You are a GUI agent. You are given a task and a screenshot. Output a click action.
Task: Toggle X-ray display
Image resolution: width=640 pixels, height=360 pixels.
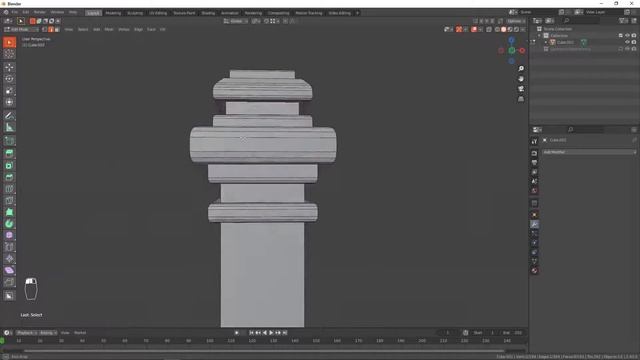pos(489,29)
